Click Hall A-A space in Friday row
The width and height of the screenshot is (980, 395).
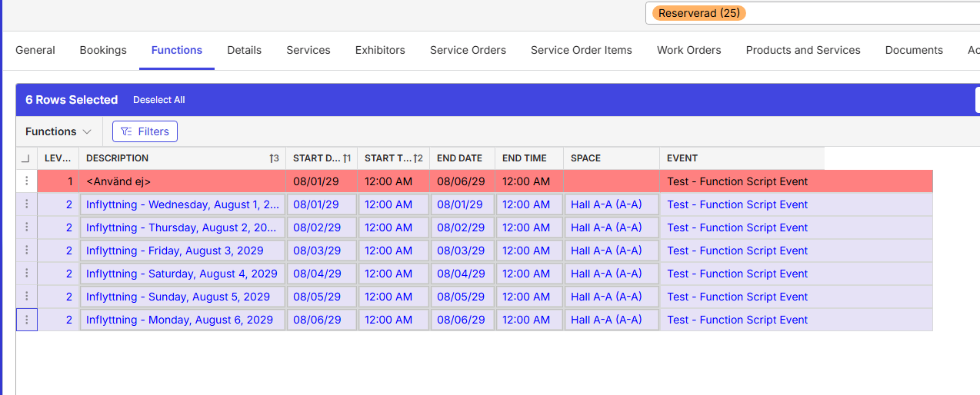612,251
